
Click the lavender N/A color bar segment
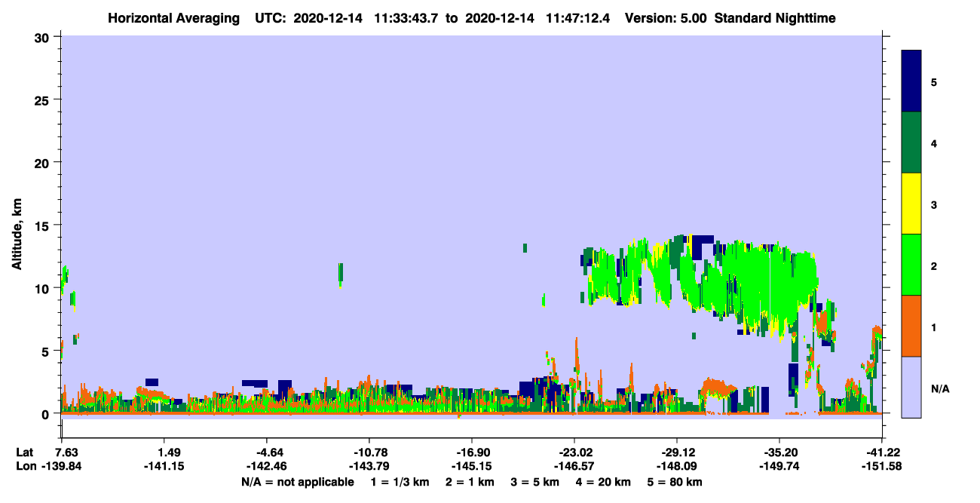[x=911, y=387]
